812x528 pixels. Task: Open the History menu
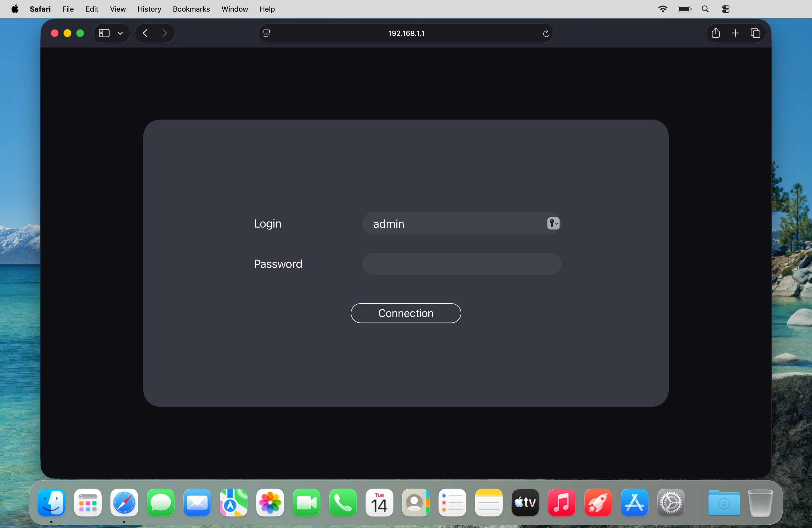(x=149, y=9)
